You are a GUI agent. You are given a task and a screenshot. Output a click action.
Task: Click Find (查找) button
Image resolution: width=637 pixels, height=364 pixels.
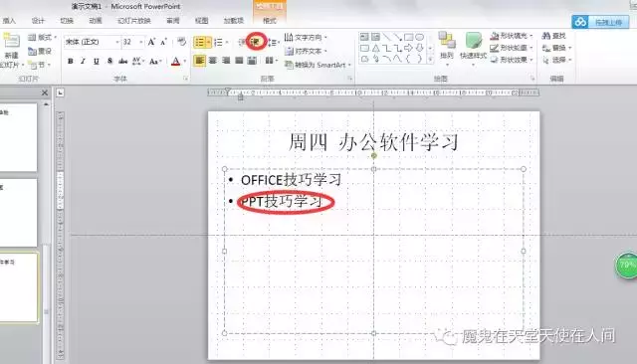click(x=554, y=36)
